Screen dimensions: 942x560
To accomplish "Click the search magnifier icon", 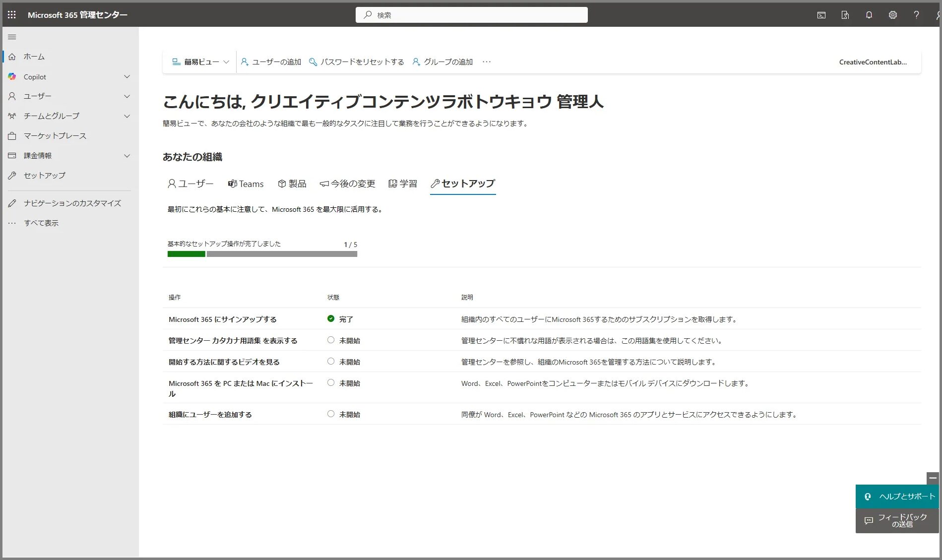I will [x=368, y=15].
